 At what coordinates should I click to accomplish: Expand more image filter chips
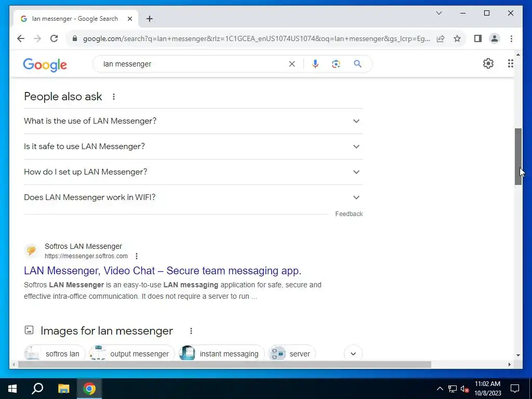coord(353,354)
